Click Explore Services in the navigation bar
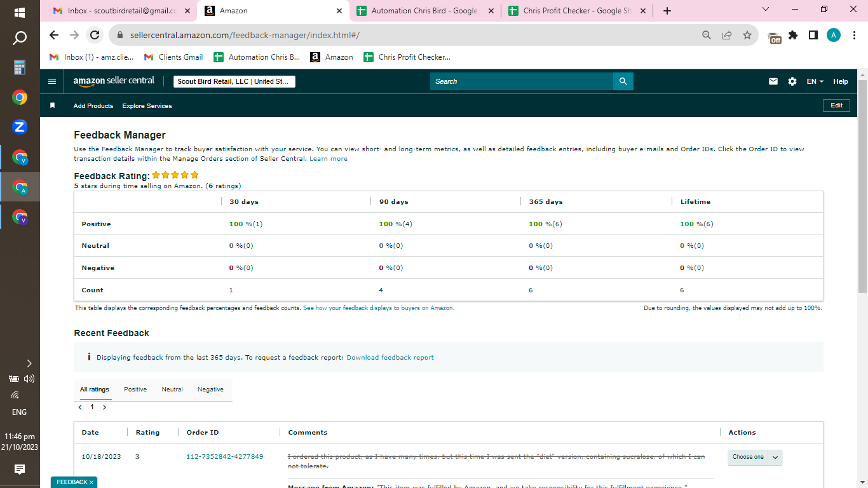The height and width of the screenshot is (488, 868). pos(147,105)
